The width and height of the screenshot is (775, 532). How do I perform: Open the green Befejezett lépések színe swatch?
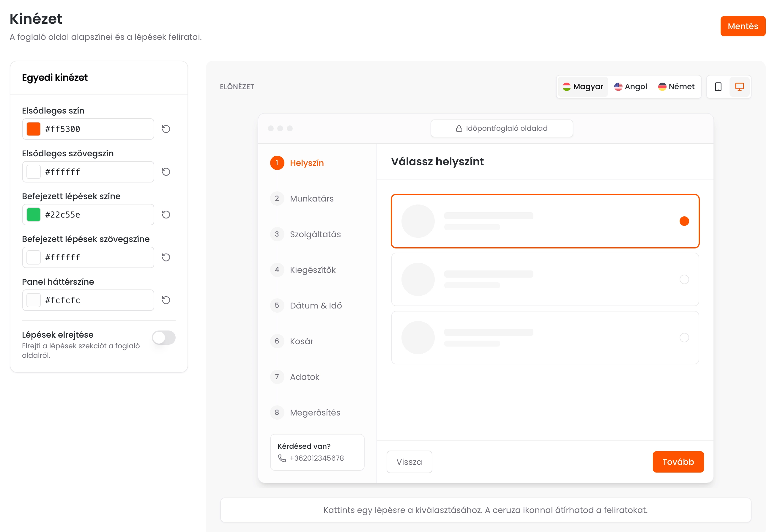33,215
